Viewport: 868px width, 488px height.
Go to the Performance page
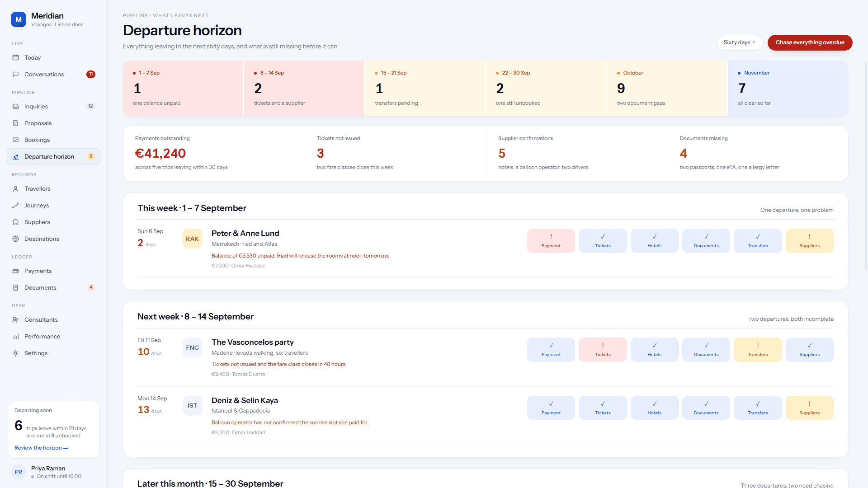(53, 337)
